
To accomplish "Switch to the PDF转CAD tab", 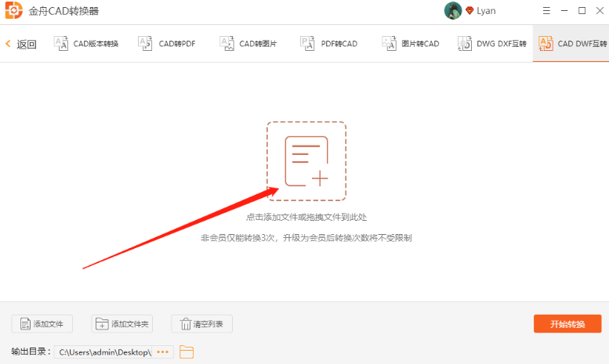I will (x=329, y=44).
